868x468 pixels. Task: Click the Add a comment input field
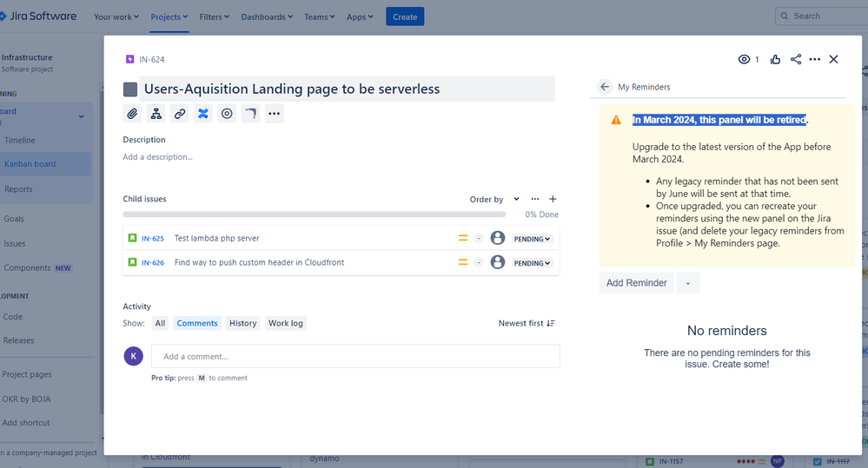click(355, 356)
